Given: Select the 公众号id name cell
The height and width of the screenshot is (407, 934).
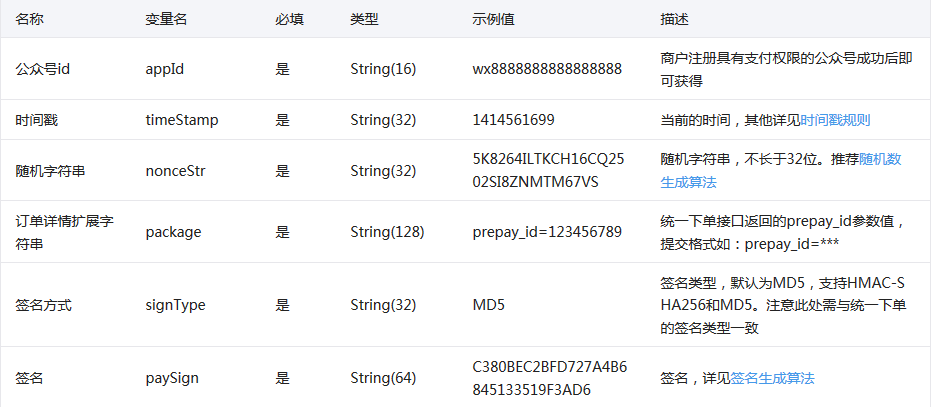Looking at the screenshot, I should (x=42, y=69).
